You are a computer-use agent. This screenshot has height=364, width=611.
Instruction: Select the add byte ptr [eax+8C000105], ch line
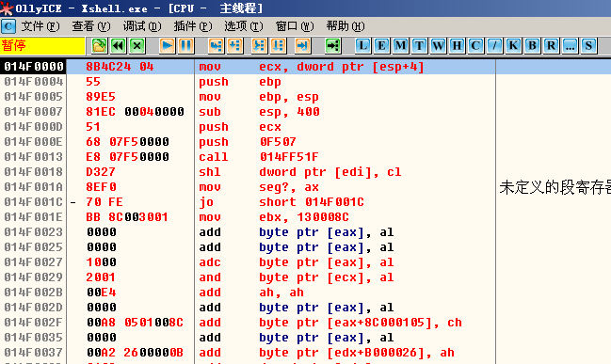(330, 323)
